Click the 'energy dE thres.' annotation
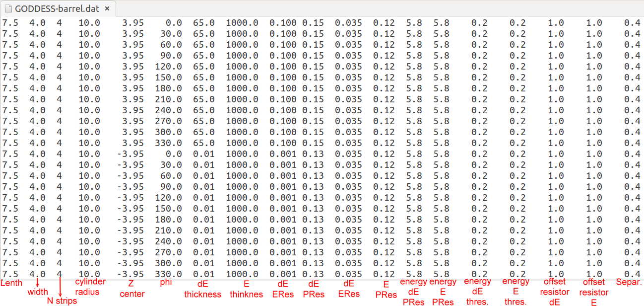644x306 pixels. (x=477, y=292)
